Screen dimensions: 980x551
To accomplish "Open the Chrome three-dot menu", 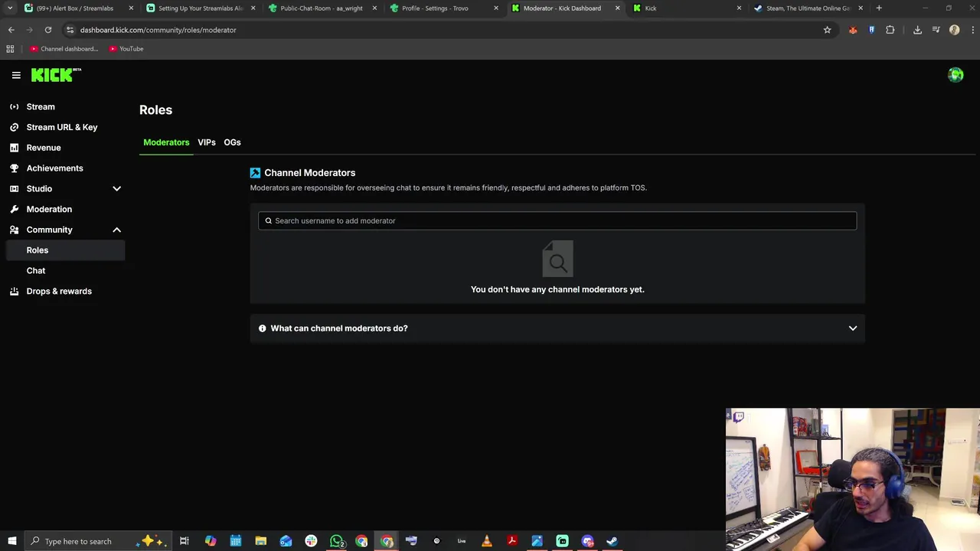I will (972, 30).
